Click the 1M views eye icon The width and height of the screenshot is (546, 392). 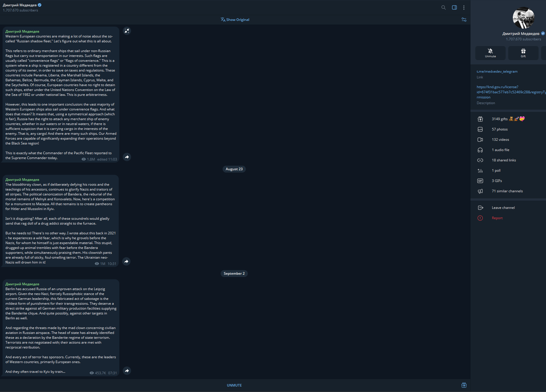click(97, 264)
